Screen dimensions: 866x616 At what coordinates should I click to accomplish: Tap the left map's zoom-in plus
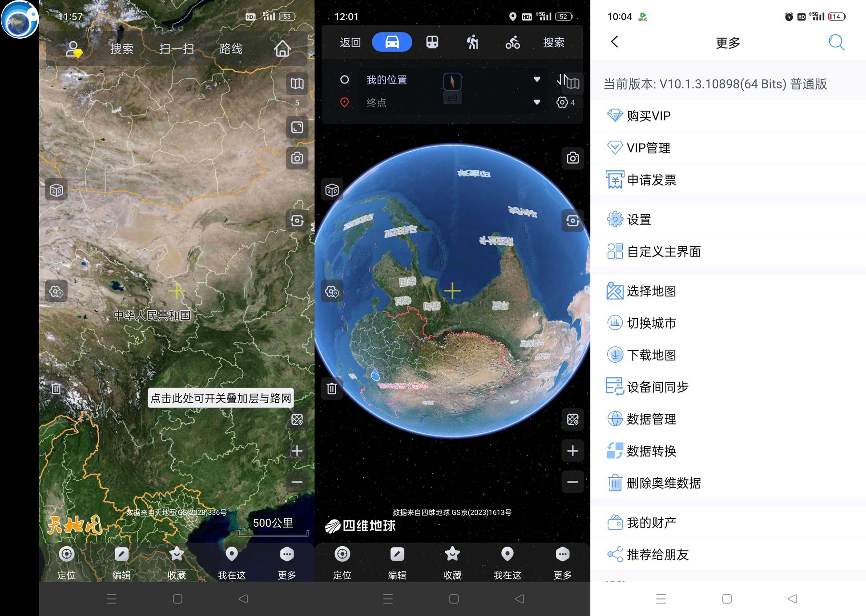pyautogui.click(x=297, y=451)
